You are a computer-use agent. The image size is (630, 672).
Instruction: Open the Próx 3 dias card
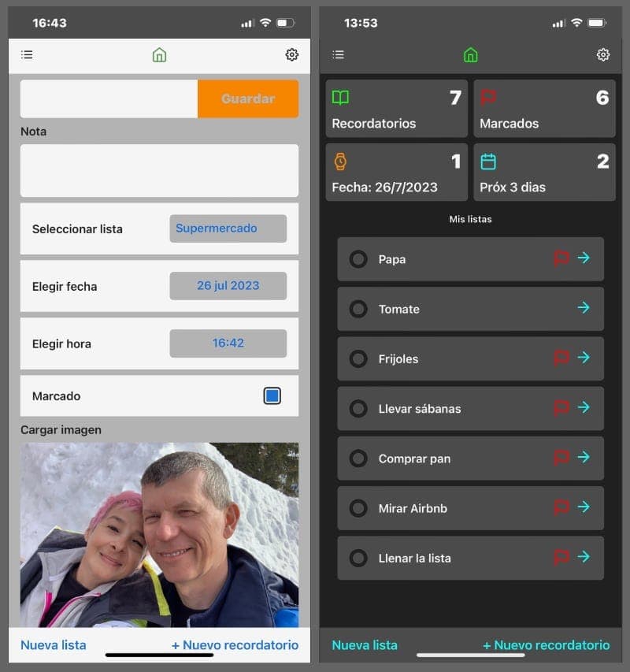(544, 173)
